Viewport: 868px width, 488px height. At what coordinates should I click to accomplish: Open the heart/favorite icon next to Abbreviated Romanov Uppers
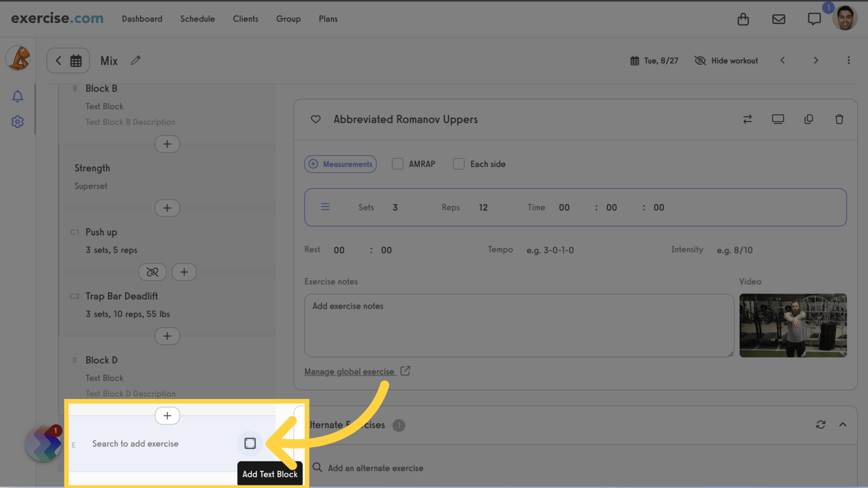pyautogui.click(x=315, y=119)
